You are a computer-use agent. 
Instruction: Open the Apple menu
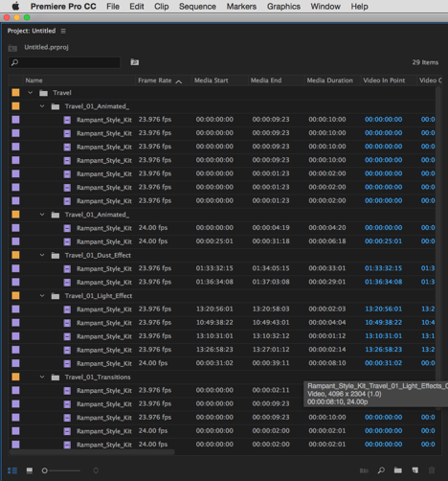click(15, 6)
